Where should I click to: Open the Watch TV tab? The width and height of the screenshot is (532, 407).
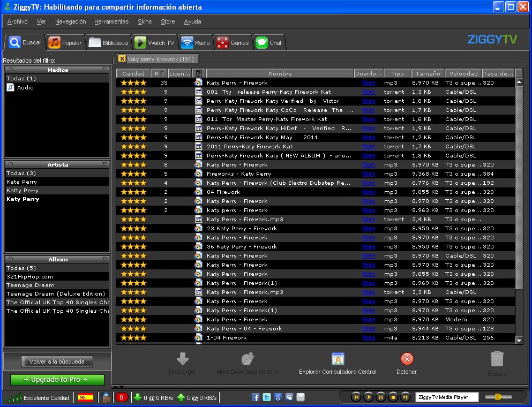coord(154,43)
